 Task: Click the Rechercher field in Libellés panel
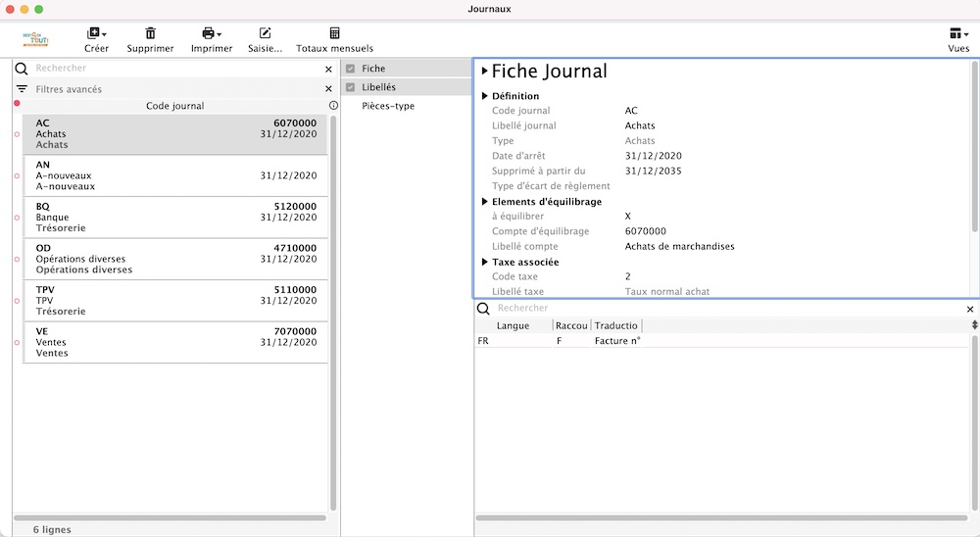[x=728, y=309]
